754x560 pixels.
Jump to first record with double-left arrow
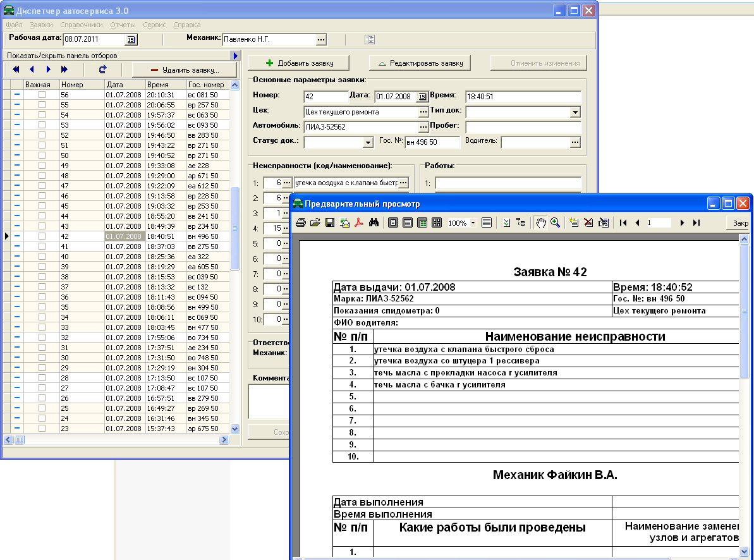click(16, 70)
